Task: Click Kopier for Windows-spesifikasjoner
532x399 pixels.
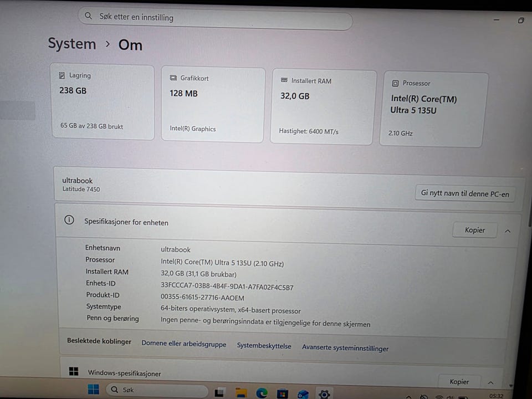Action: click(x=459, y=381)
